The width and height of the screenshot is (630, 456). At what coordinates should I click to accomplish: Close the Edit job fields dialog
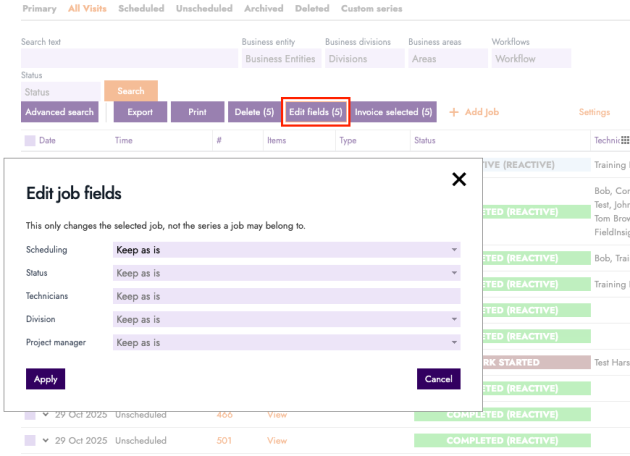(x=459, y=180)
